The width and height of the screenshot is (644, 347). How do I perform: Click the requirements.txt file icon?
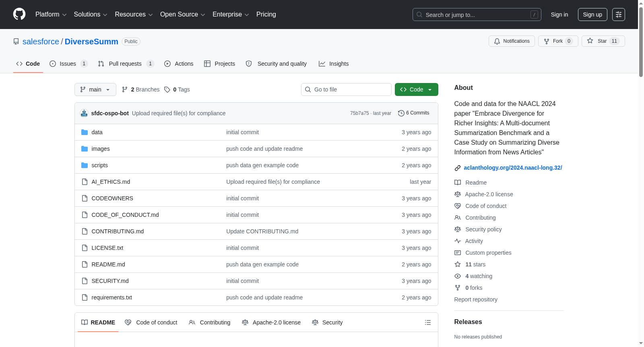point(85,297)
